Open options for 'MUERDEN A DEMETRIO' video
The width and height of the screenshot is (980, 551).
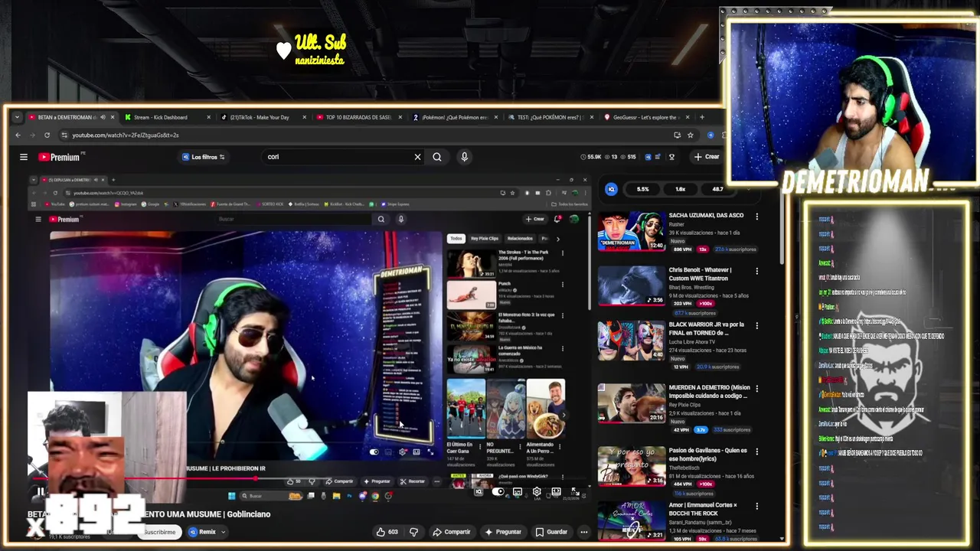pyautogui.click(x=757, y=388)
